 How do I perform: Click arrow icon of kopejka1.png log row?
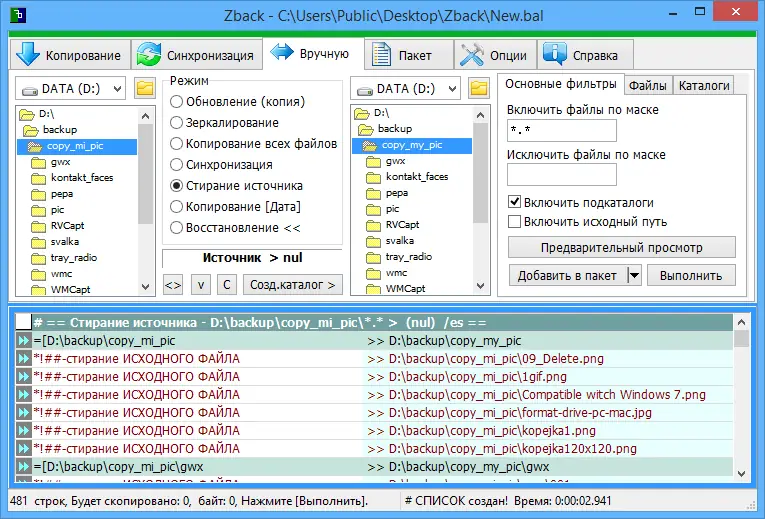click(23, 431)
